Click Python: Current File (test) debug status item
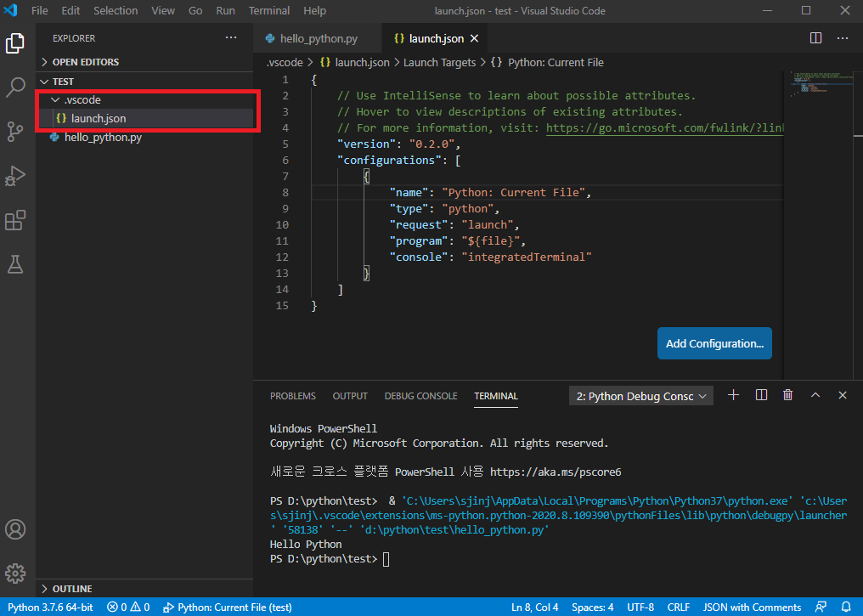This screenshot has height=616, width=863. point(228,607)
